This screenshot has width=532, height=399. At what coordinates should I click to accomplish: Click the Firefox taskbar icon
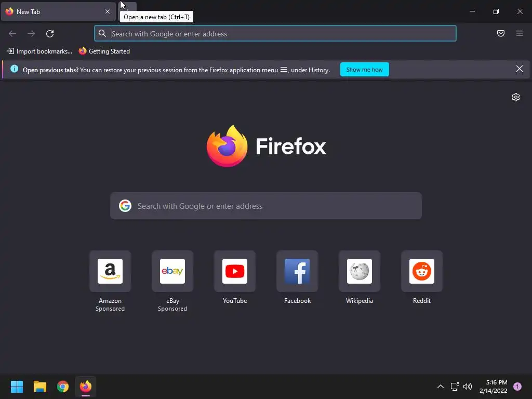86,387
